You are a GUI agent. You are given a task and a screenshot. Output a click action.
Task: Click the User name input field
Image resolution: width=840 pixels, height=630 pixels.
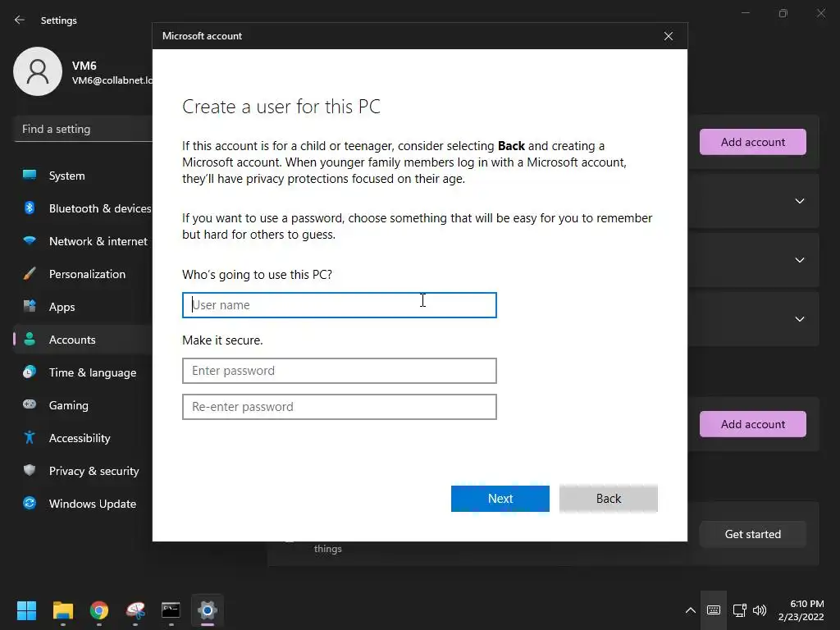tap(339, 305)
